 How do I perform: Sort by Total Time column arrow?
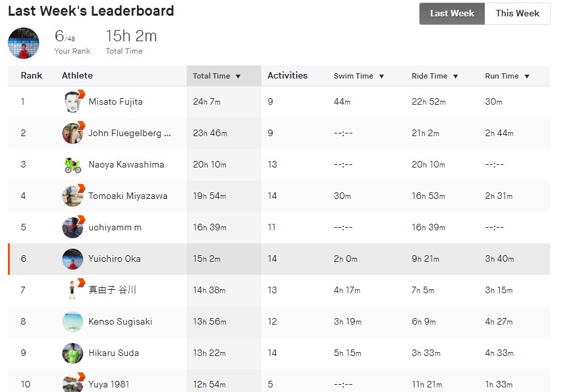coord(238,77)
